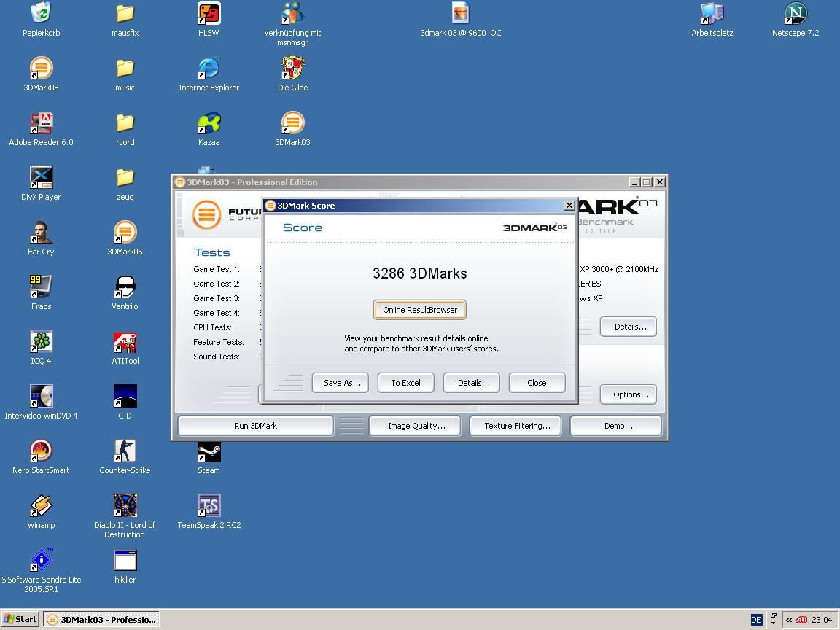Export the result with To Excel
The width and height of the screenshot is (840, 630).
tap(406, 383)
